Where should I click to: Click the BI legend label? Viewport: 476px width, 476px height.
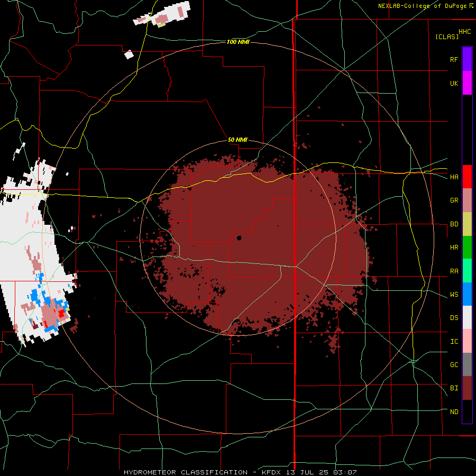click(x=454, y=388)
